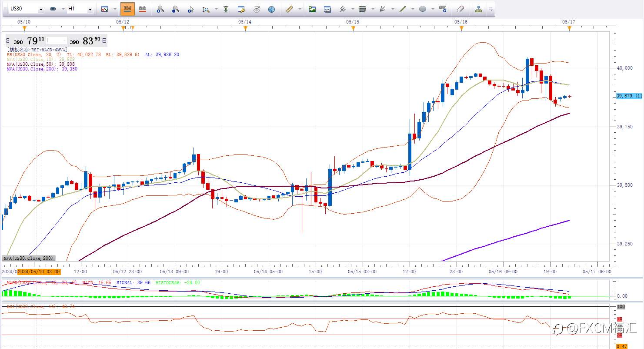Select the Zoom In magnifier tool
This screenshot has height=349, width=644.
[160, 9]
